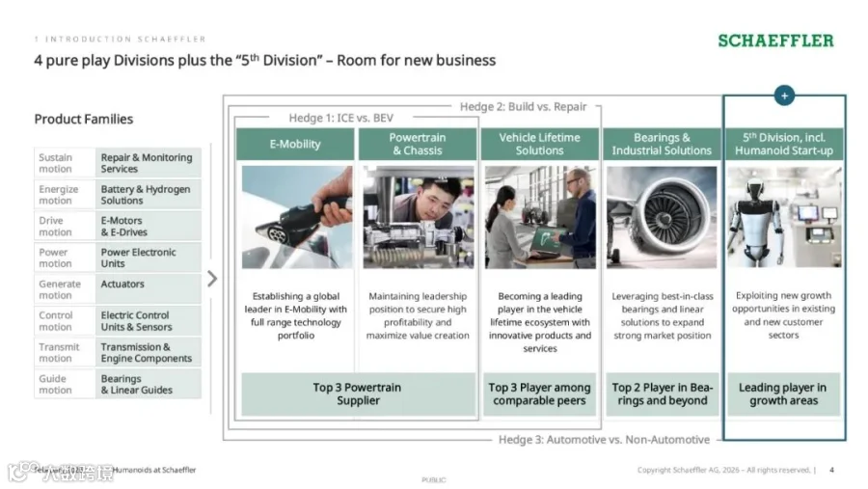The height and width of the screenshot is (489, 868).
Task: Click the plus icon above 5th Division
Action: 784,95
